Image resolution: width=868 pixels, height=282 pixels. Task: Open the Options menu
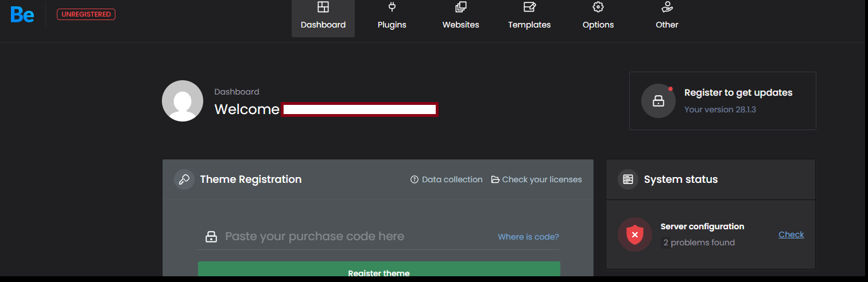[x=598, y=17]
